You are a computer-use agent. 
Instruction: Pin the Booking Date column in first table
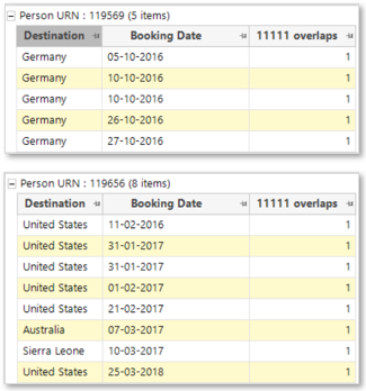click(243, 36)
